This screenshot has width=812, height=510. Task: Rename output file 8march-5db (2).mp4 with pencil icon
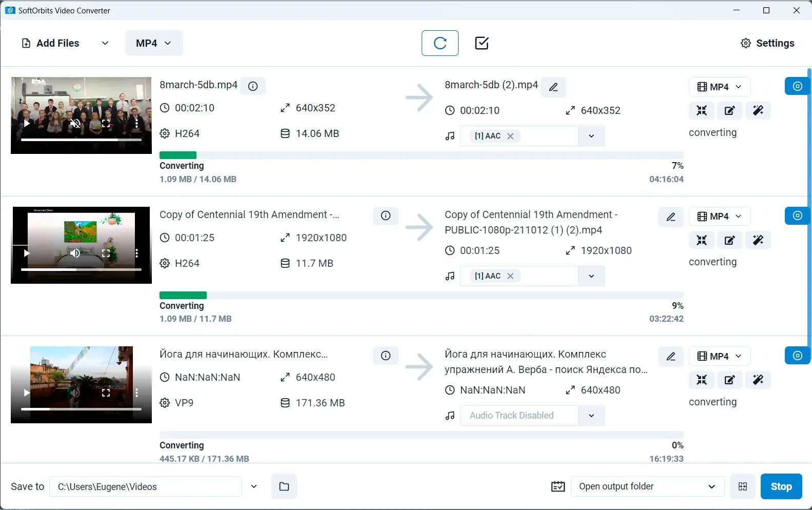[x=553, y=87]
